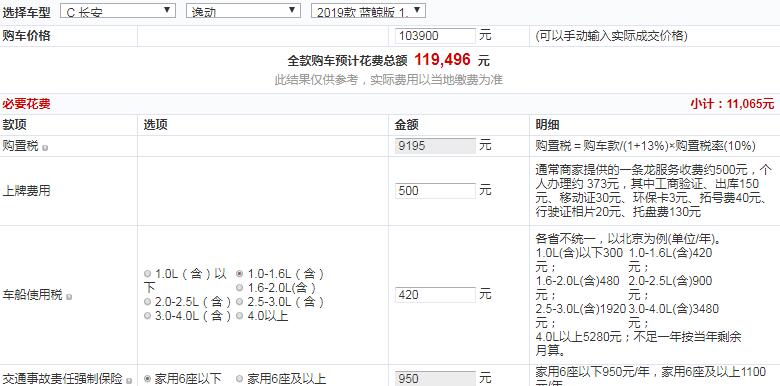Viewport: 780px width, 386px height.
Task: Click the info icon next to 购置税
Action: tap(45, 148)
